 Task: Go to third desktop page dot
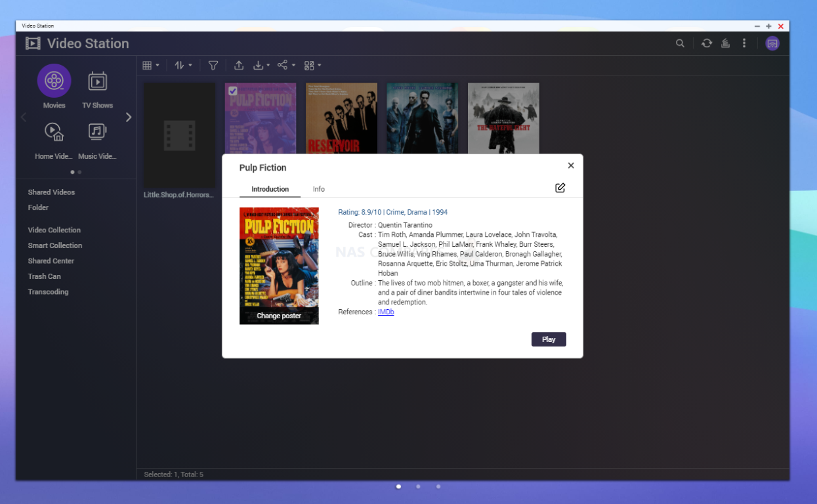point(438,487)
